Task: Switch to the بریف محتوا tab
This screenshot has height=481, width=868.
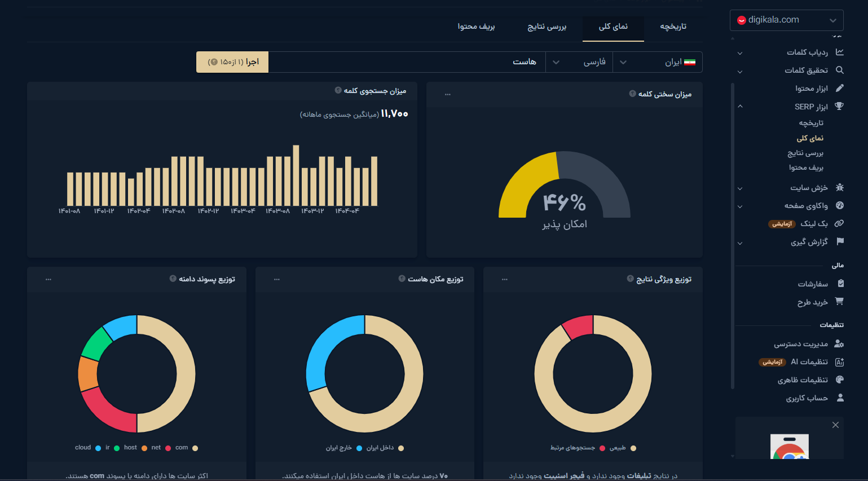Action: click(476, 27)
